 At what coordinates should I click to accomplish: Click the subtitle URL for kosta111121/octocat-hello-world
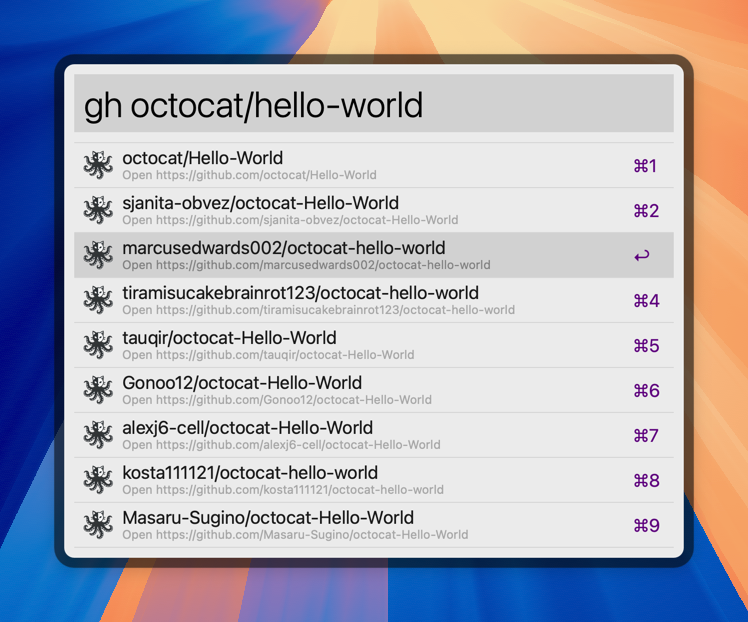pos(283,490)
